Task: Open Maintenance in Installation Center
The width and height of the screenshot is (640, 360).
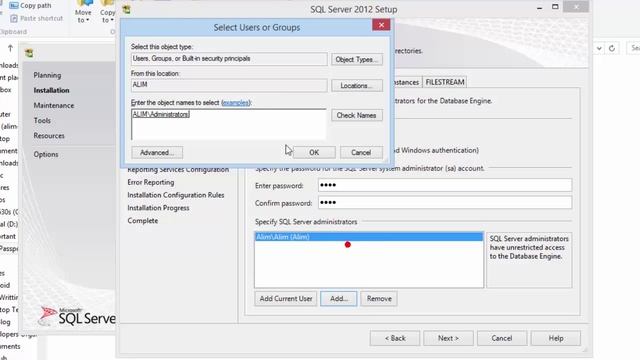Action: coord(54,105)
